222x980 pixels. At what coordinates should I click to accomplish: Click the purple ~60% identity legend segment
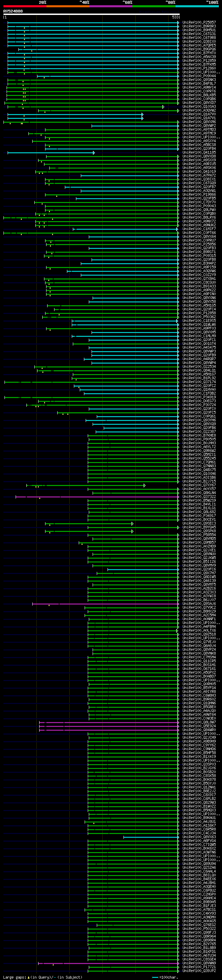click(x=111, y=6)
